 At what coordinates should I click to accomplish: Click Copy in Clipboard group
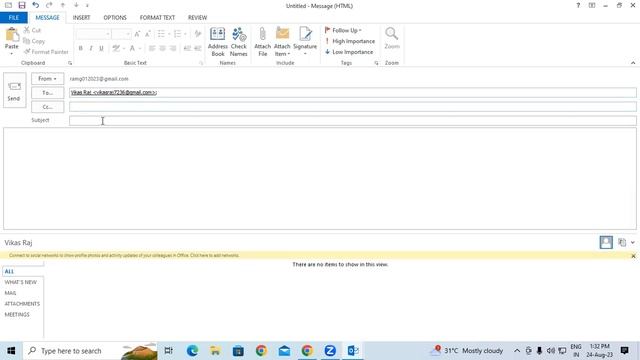tap(34, 41)
